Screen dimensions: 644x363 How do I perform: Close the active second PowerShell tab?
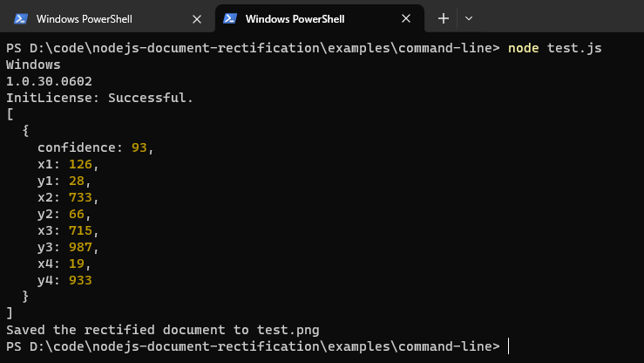point(407,18)
